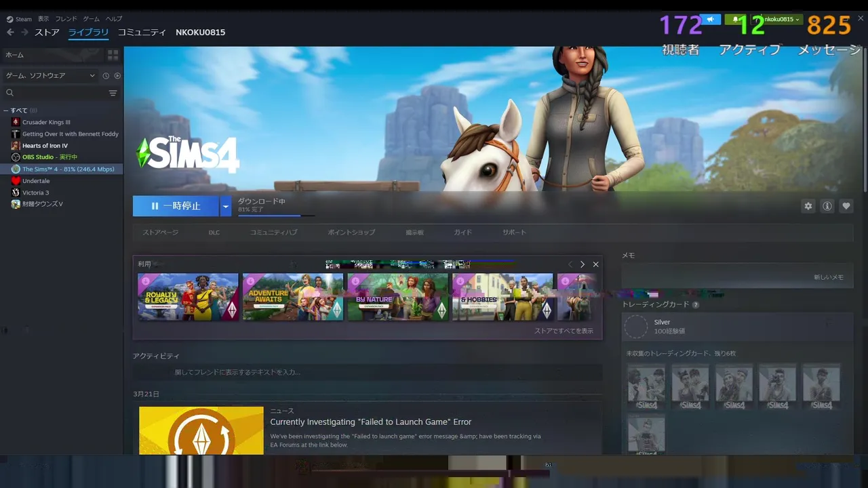Click the library search magnifier icon
The width and height of the screenshot is (868, 488).
tap(9, 93)
